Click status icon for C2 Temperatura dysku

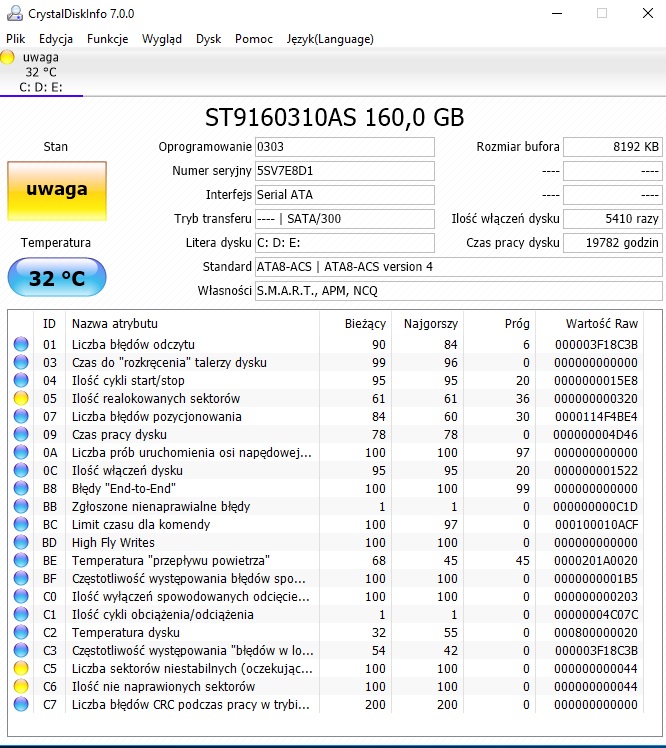pyautogui.click(x=21, y=632)
